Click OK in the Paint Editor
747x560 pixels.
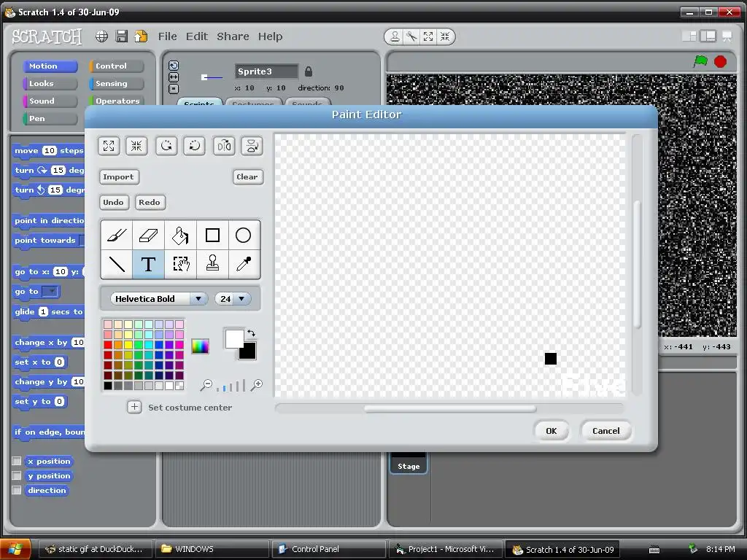click(x=551, y=431)
